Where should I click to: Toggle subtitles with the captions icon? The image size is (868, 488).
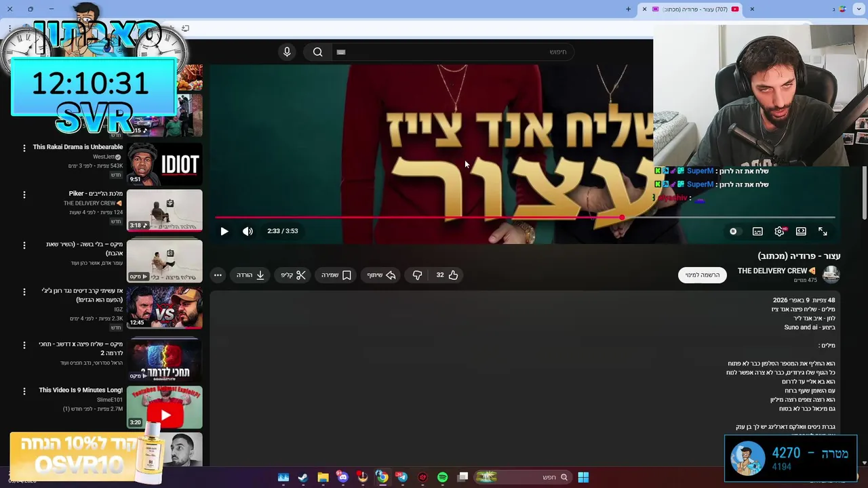[757, 231]
